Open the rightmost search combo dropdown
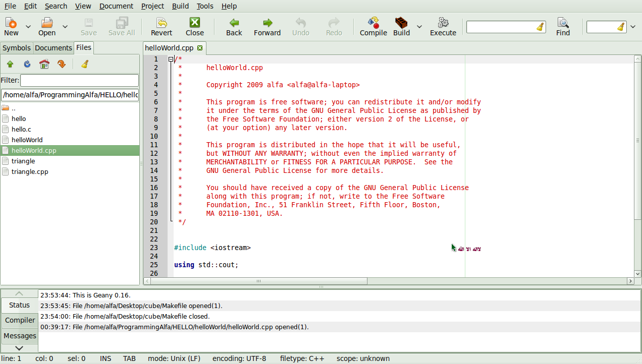 pyautogui.click(x=632, y=27)
